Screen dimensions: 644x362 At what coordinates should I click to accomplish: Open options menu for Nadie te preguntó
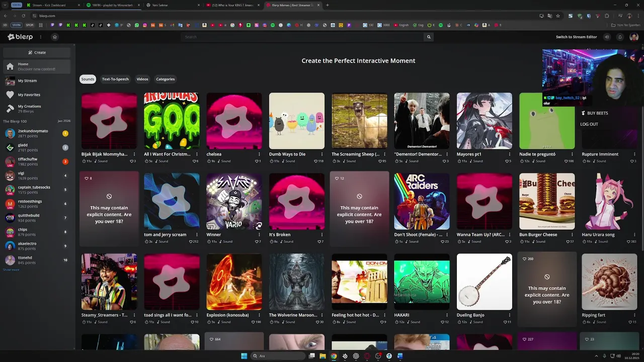click(572, 154)
